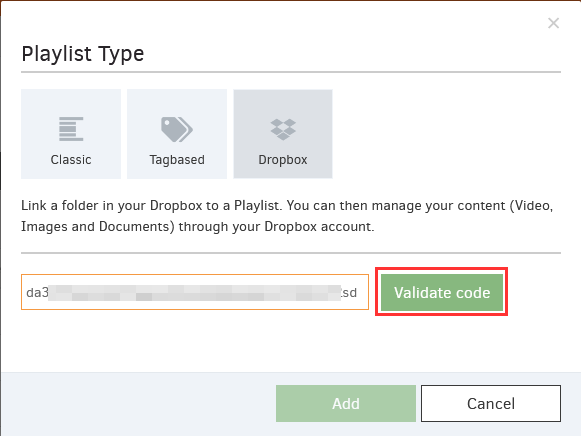Place cursor at end of code after 'sd'
This screenshot has height=436, width=581.
coord(358,293)
